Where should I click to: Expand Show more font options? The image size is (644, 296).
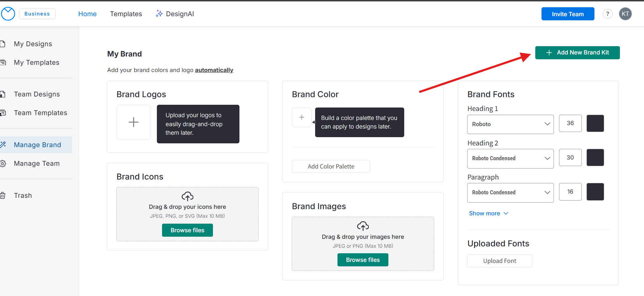(488, 213)
